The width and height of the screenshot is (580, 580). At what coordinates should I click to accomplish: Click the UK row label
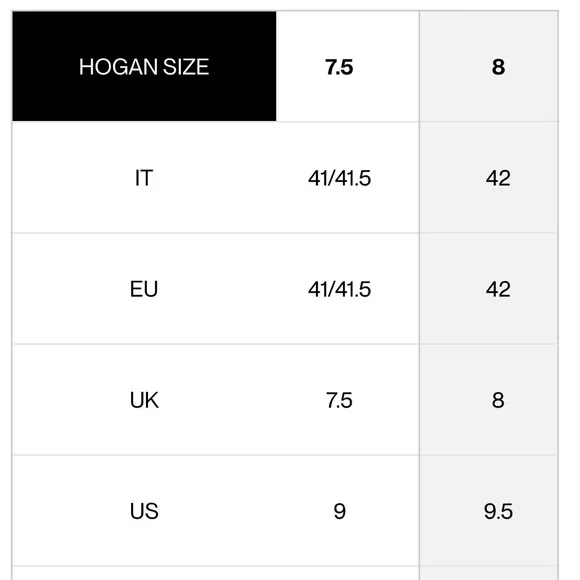(144, 400)
